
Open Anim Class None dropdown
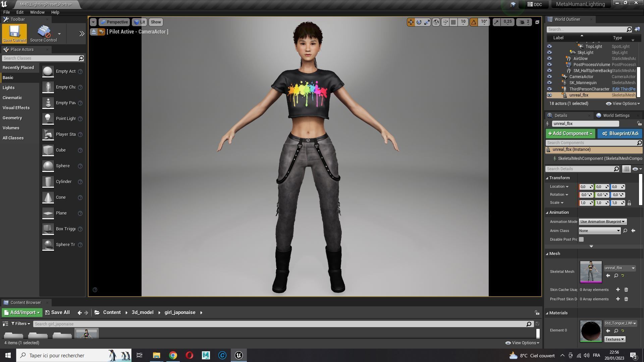(x=599, y=231)
